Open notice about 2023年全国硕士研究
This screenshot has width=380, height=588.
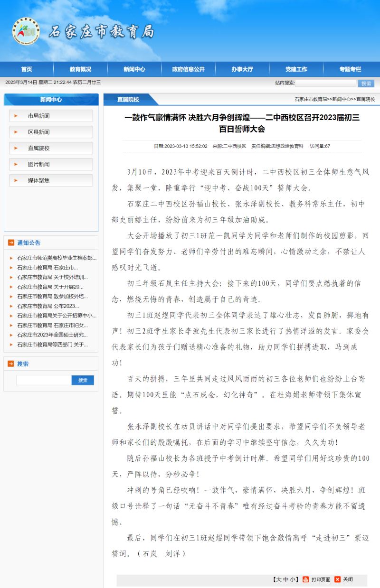[52, 335]
